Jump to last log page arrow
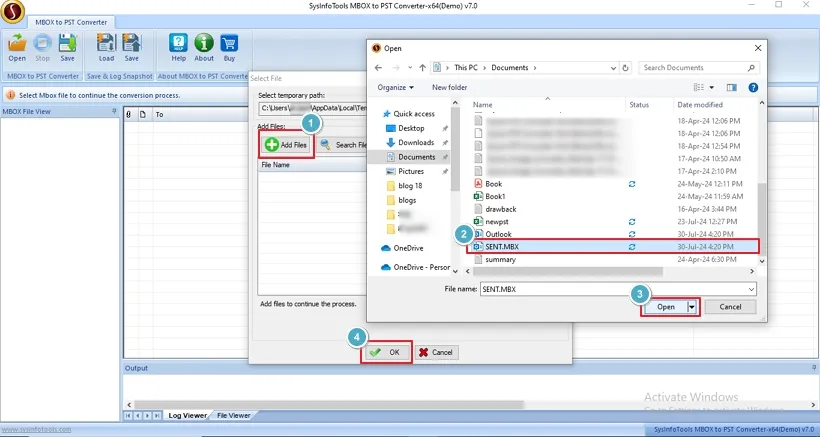This screenshot has height=437, width=820. click(157, 416)
